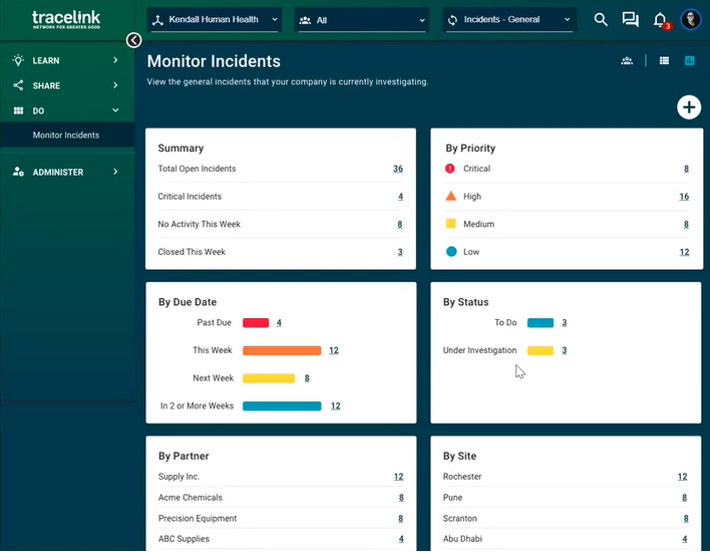Open the chat messages icon

(x=630, y=19)
